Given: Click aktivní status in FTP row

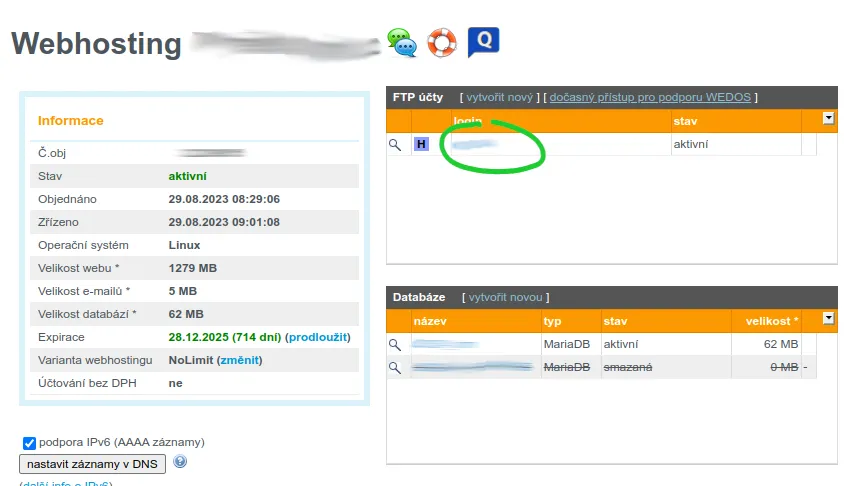Looking at the screenshot, I should click(x=691, y=144).
